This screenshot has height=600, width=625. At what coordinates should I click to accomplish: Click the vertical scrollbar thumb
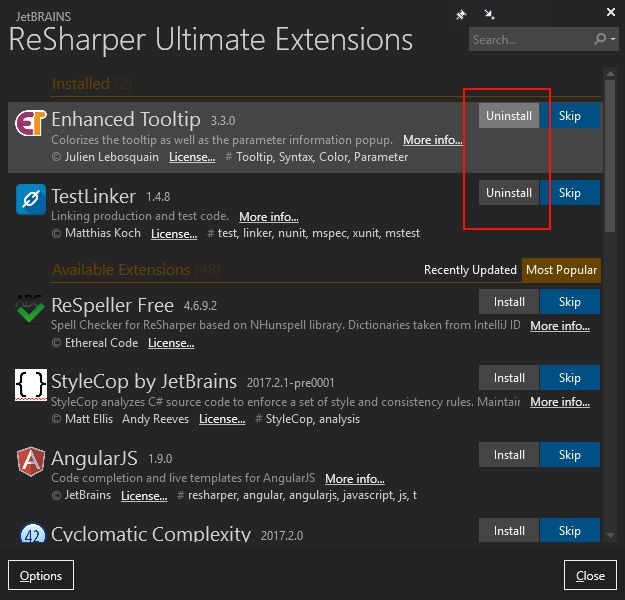[610, 155]
